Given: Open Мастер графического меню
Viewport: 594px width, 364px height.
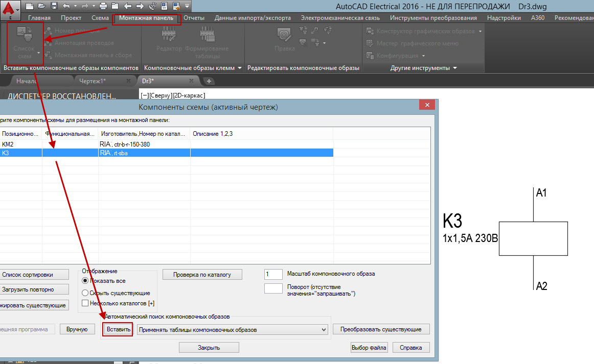Looking at the screenshot, I should [413, 43].
